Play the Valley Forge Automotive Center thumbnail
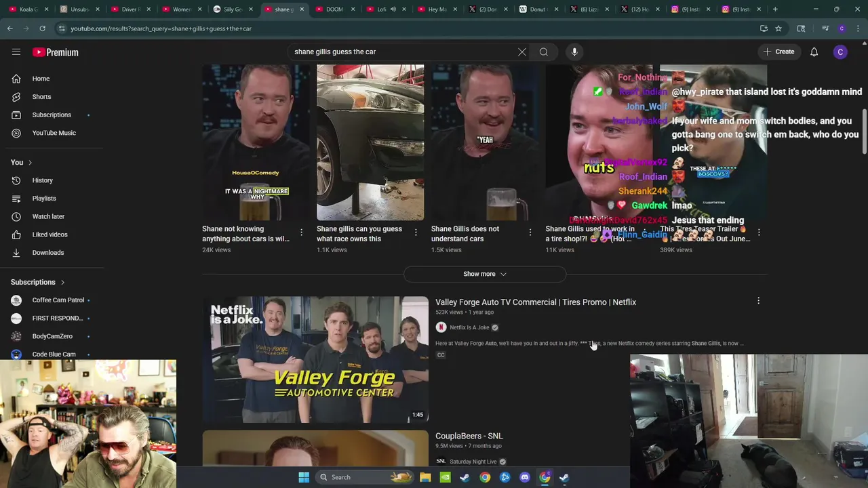The width and height of the screenshot is (868, 488). [315, 359]
